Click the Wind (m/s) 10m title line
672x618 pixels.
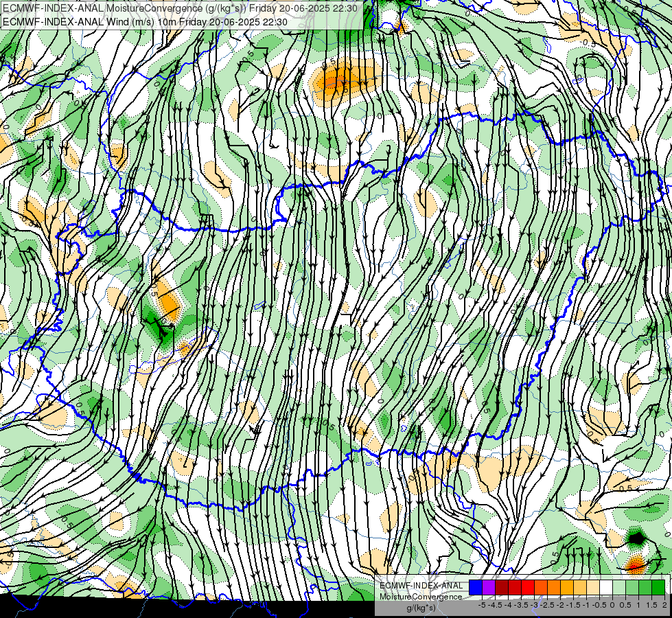tap(145, 22)
